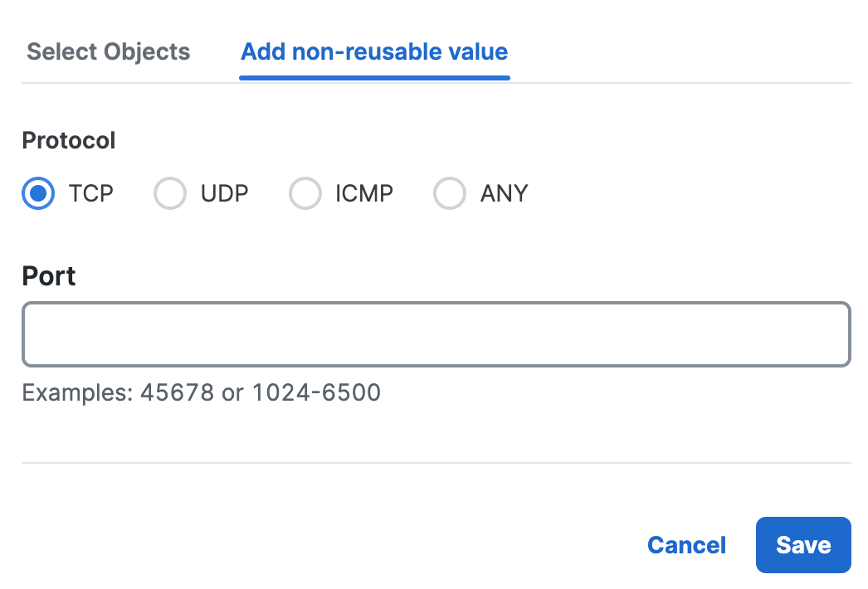Click the Protocol section heading
The height and width of the screenshot is (589, 868).
(x=69, y=140)
